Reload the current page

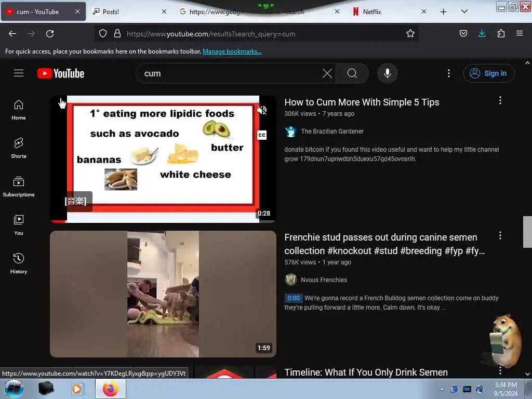click(x=50, y=34)
